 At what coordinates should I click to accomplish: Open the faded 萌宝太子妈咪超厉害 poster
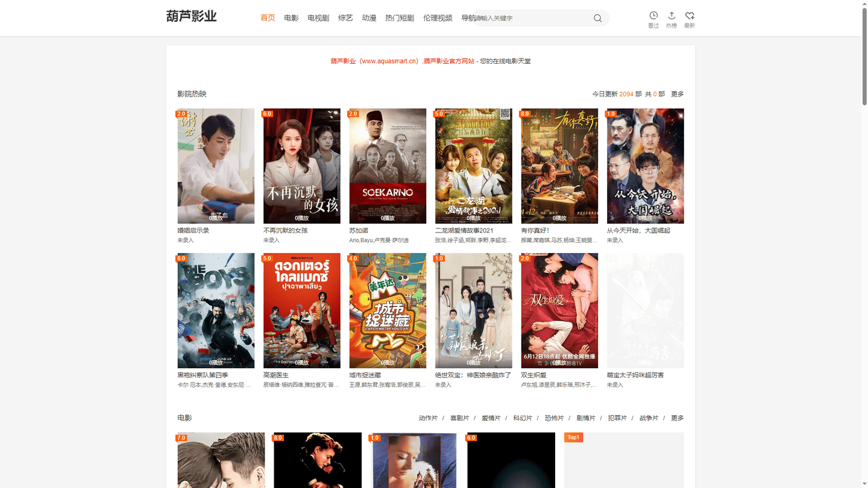point(646,310)
